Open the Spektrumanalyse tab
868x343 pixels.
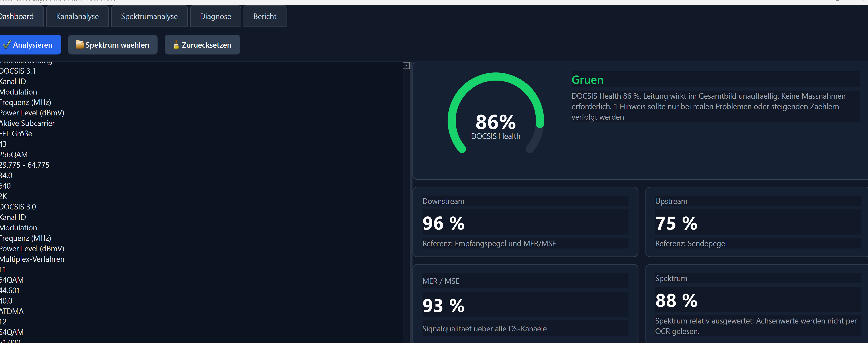[149, 16]
